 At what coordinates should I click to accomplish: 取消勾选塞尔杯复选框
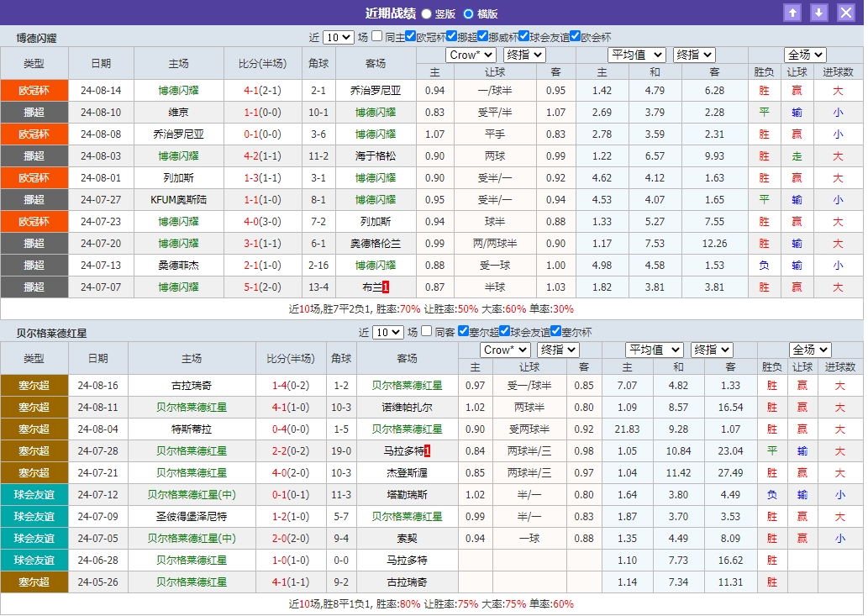click(555, 332)
